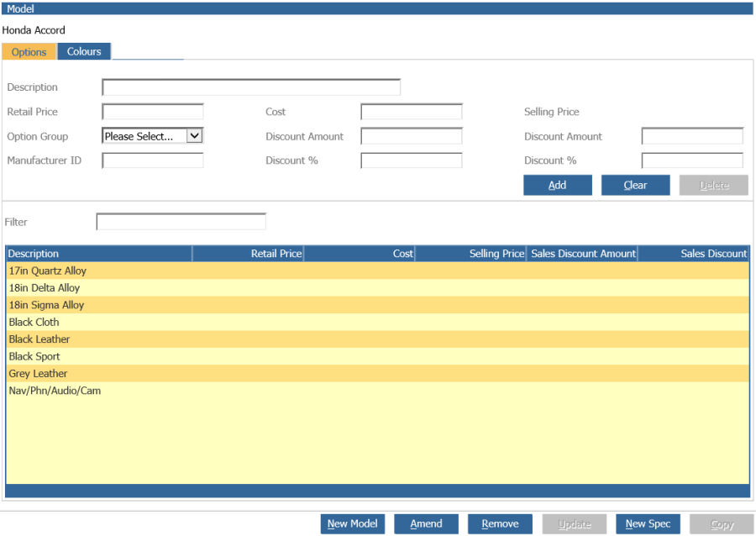Click the Add button
Image resolution: width=756 pixels, height=536 pixels.
pyautogui.click(x=558, y=185)
